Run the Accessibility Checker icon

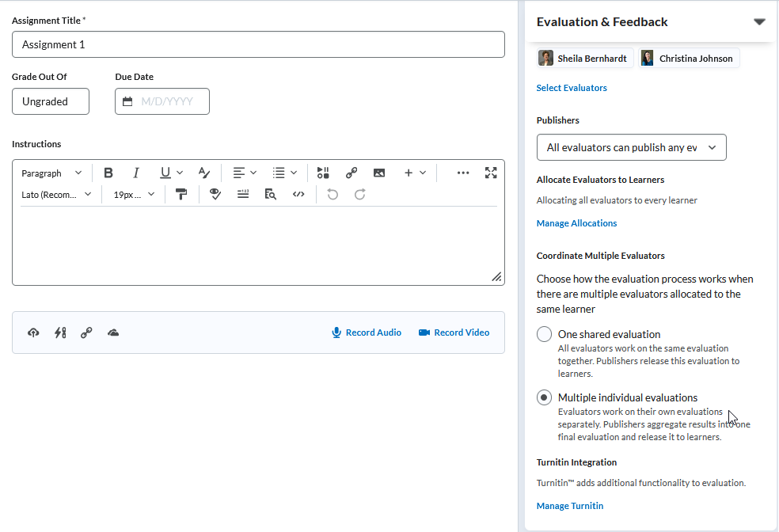215,194
